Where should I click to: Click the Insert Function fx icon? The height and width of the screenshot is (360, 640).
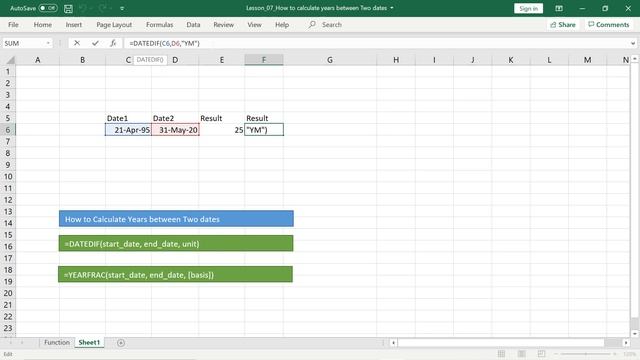coord(113,43)
